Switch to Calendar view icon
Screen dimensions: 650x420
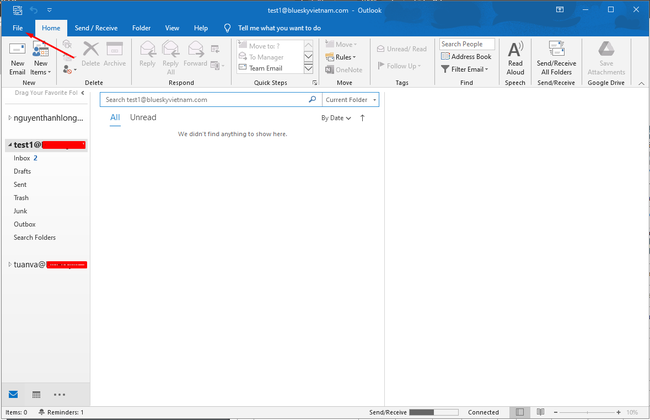coord(36,394)
